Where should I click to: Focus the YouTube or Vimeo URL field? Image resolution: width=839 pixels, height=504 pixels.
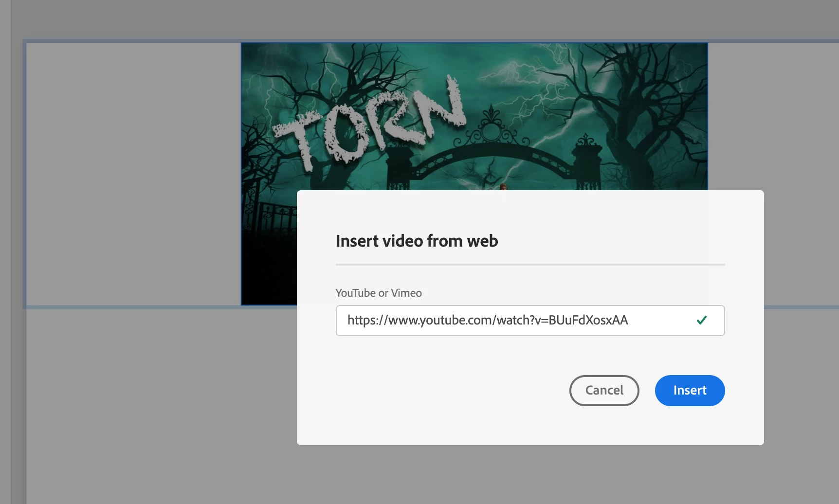530,320
